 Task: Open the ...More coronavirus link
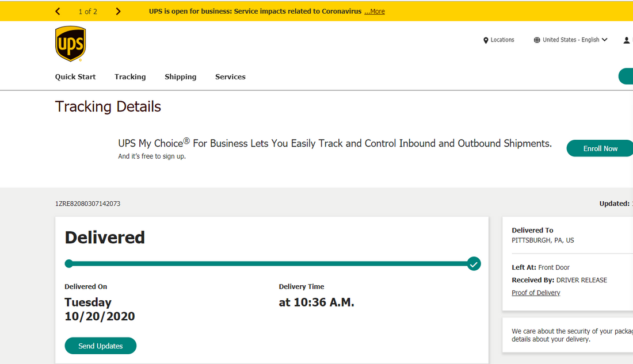(x=374, y=12)
